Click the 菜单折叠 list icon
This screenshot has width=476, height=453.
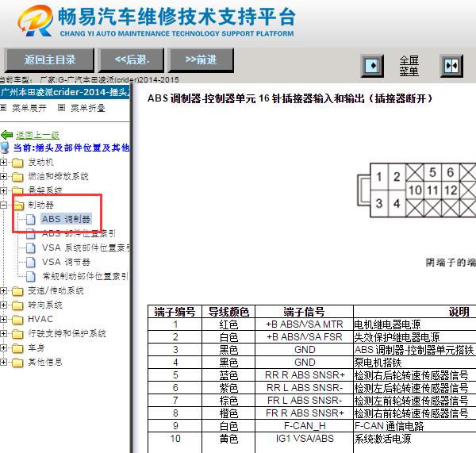[61, 107]
